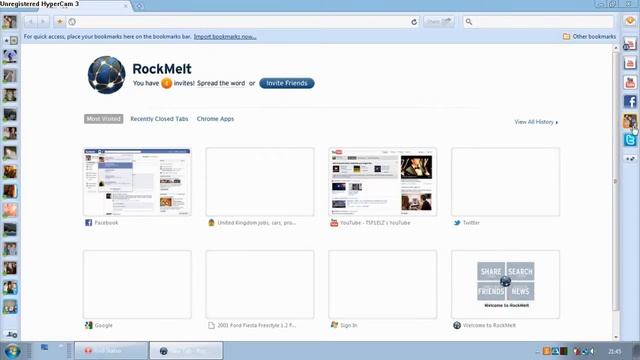Viewport: 640px width, 360px height.
Task: Open the YouTube page thumbnail
Action: pos(382,182)
